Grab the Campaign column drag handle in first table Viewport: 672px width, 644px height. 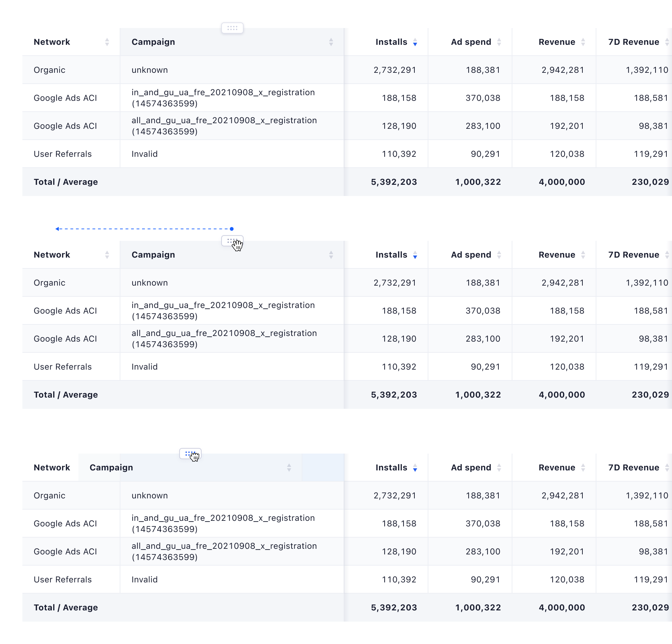232,28
